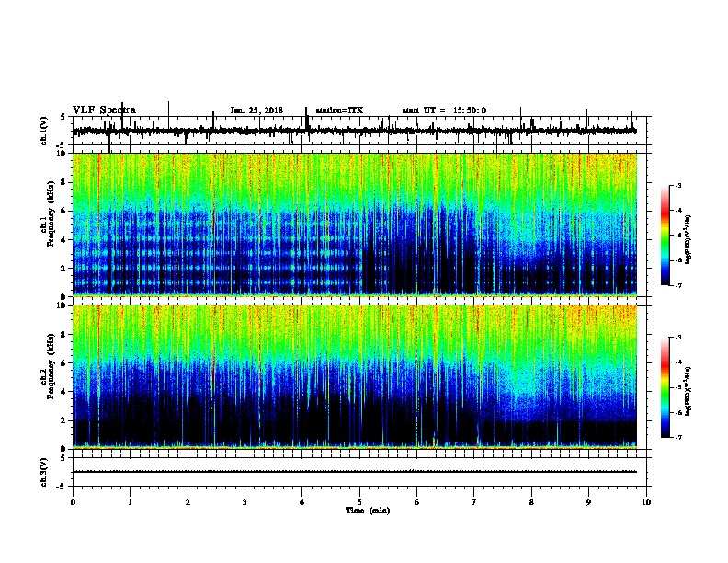Click the time axis tick label '9'

pyautogui.click(x=588, y=502)
